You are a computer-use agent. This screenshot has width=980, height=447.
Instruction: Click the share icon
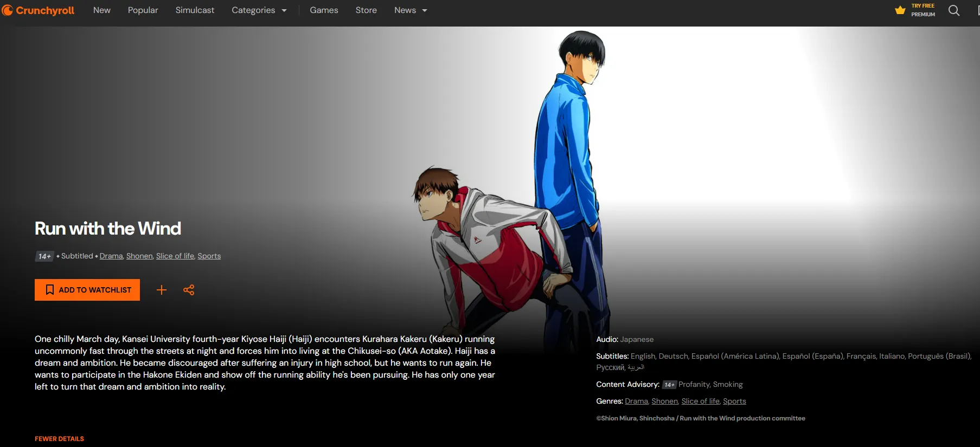tap(189, 290)
